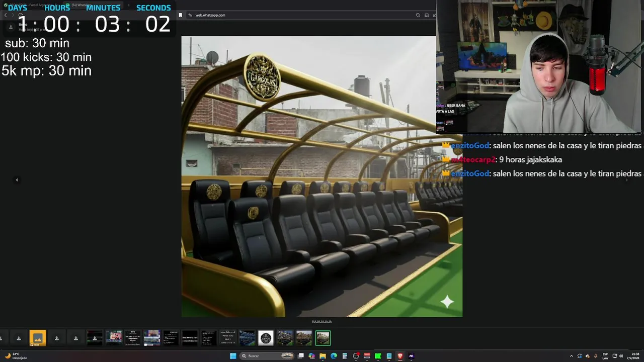The height and width of the screenshot is (362, 644).
Task: Open the purple FE app taskbar icon
Action: [x=411, y=356]
